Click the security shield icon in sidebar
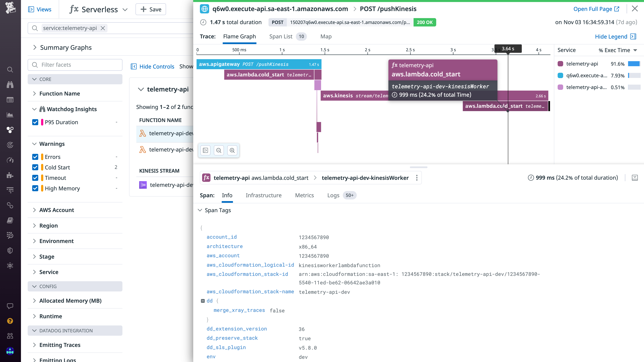This screenshot has width=644, height=362. pos(10,250)
